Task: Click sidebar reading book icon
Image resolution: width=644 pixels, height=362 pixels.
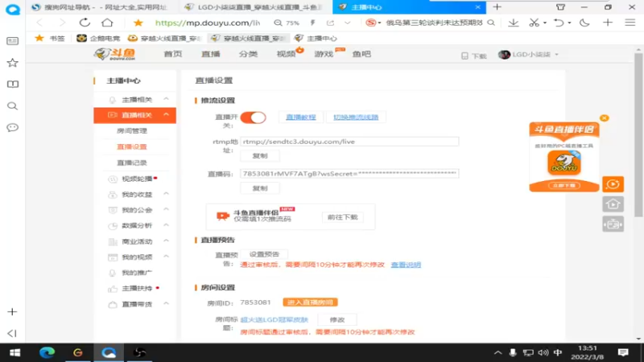Action: 13,84
